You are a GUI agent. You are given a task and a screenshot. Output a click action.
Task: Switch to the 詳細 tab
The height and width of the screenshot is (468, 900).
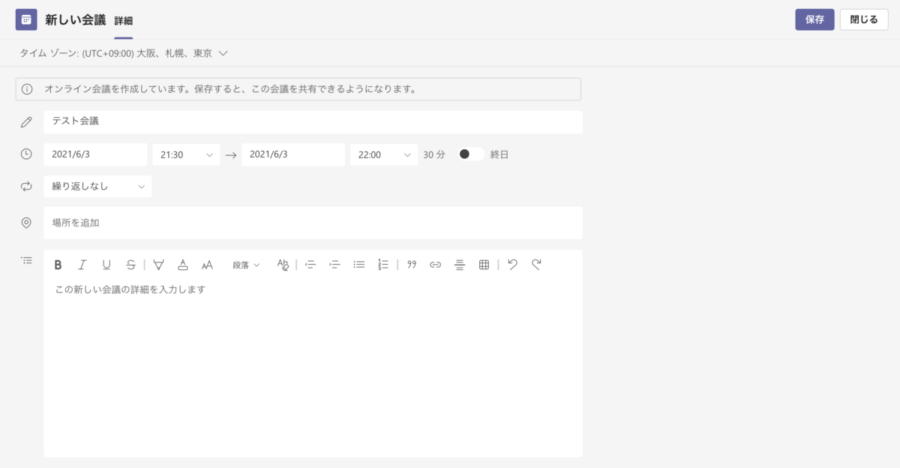(x=123, y=21)
